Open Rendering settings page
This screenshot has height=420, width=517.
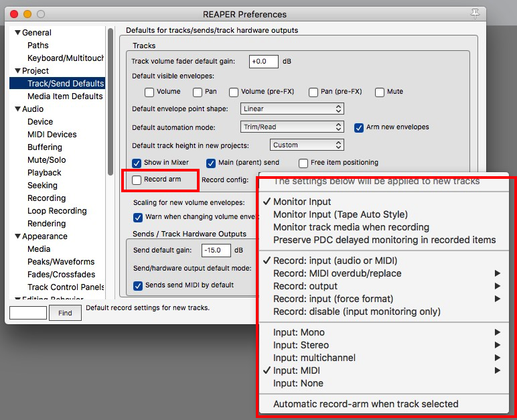46,224
